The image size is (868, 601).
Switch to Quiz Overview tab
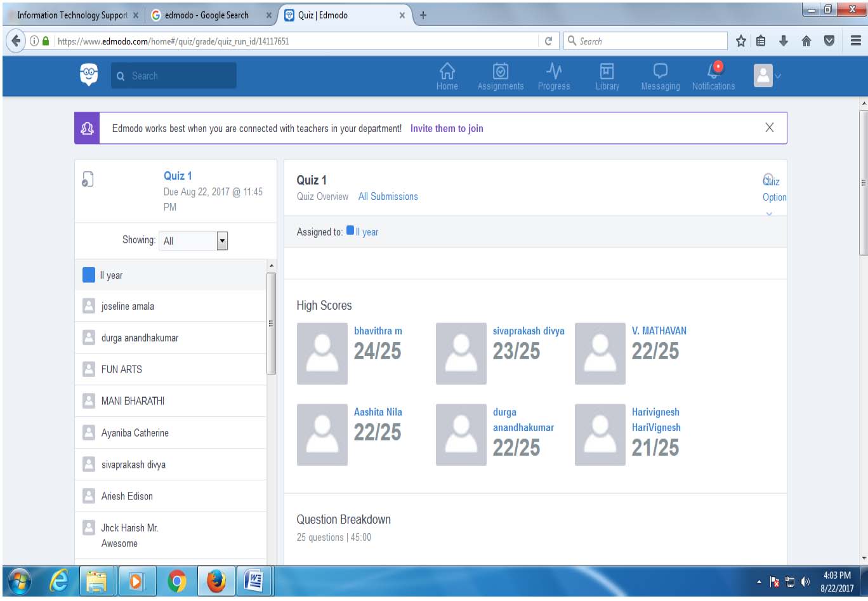pyautogui.click(x=322, y=197)
